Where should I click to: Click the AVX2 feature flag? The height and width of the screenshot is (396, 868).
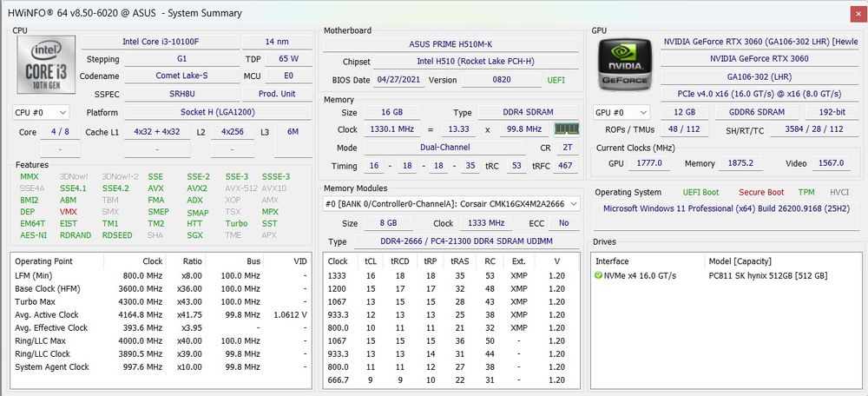pyautogui.click(x=197, y=188)
